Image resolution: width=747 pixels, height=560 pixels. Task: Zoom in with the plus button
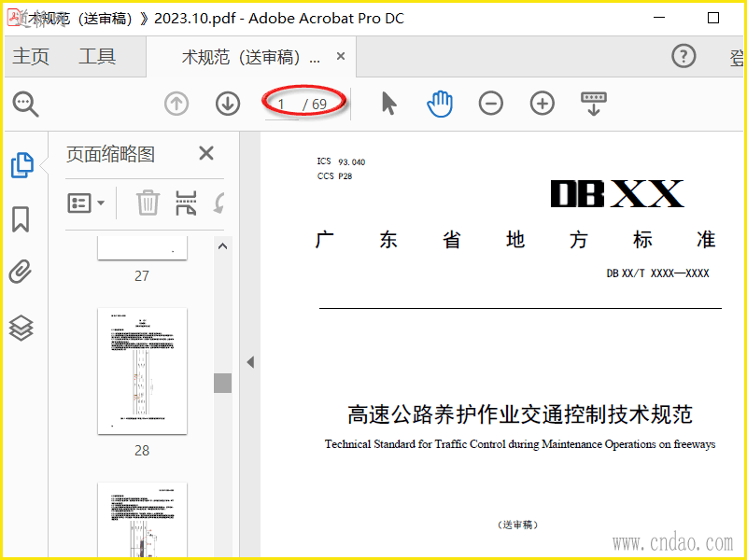[x=543, y=104]
